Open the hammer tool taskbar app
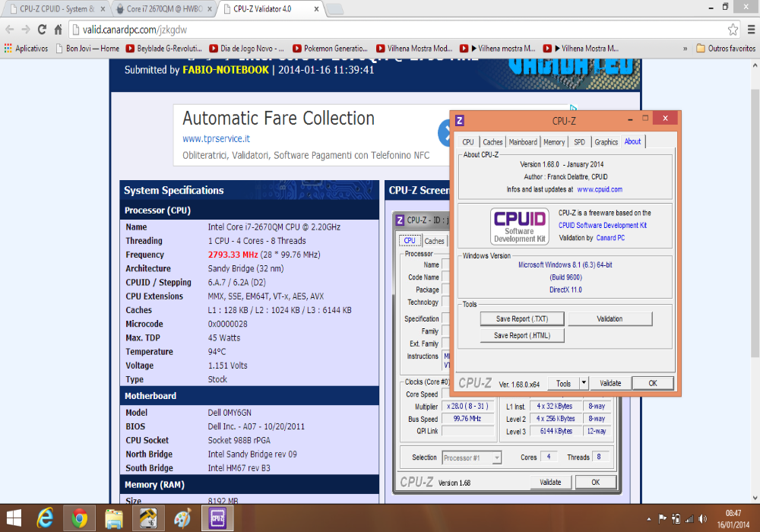 (x=148, y=518)
